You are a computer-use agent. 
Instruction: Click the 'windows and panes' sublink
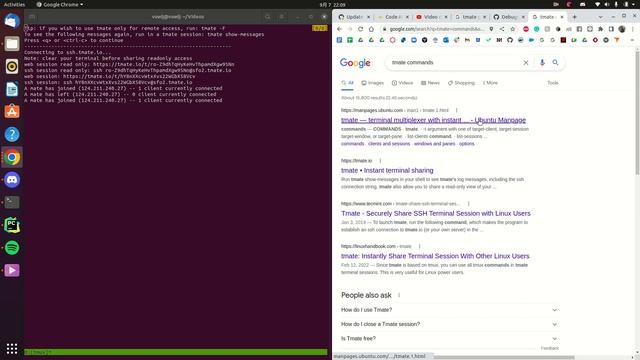[434, 144]
